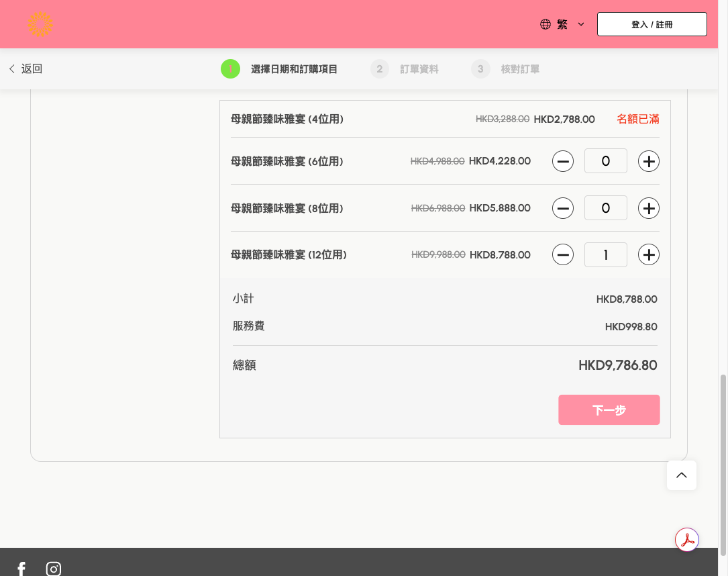Image resolution: width=728 pixels, height=576 pixels.
Task: Click the page vertical scrollbar
Action: pyautogui.click(x=723, y=465)
